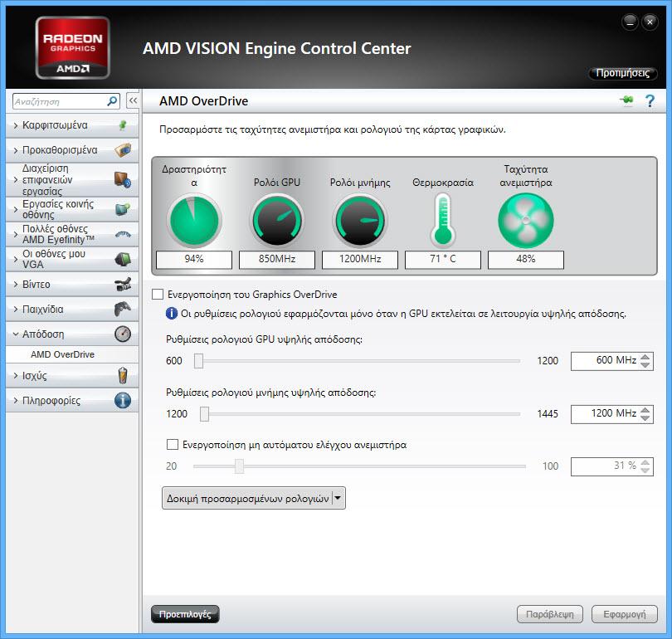Image resolution: width=672 pixels, height=639 pixels.
Task: Click the green fan speed icon
Action: tap(526, 220)
